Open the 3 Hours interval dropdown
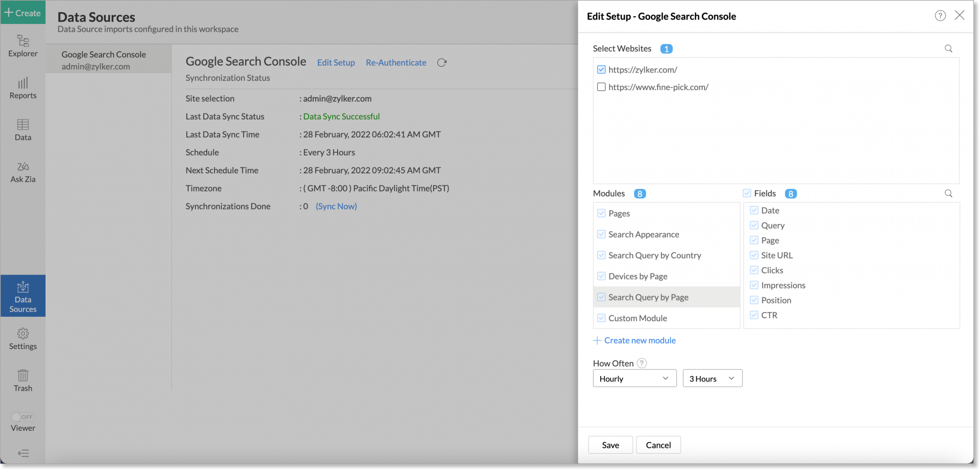 pyautogui.click(x=711, y=378)
